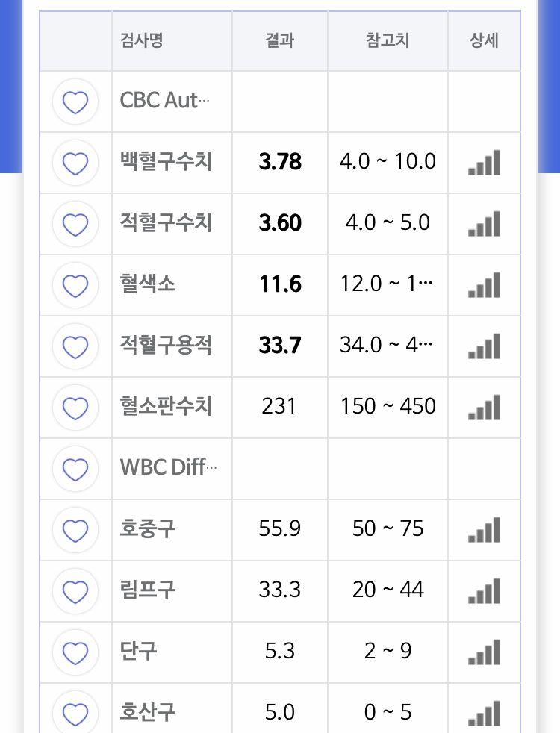Expand truncated WBC Diff… test name
Viewport: 560px width, 733px height.
[169, 468]
